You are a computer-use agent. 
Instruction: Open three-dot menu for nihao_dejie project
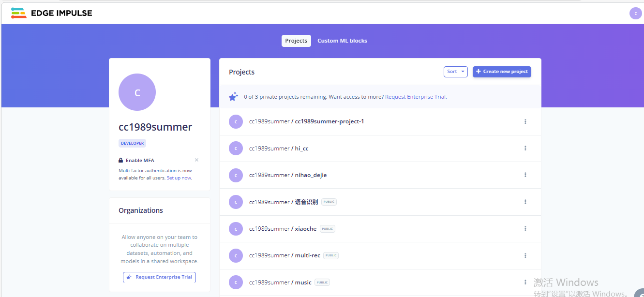coord(525,175)
